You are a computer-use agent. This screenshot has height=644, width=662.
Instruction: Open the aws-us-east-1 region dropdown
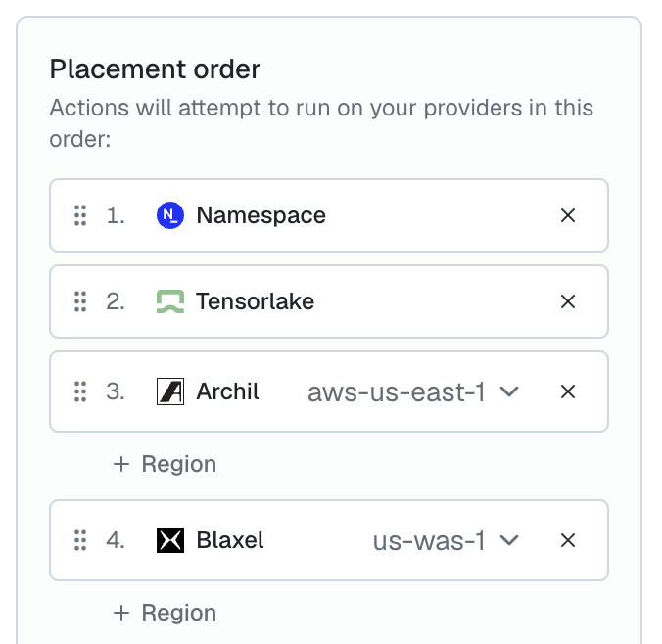tap(413, 391)
